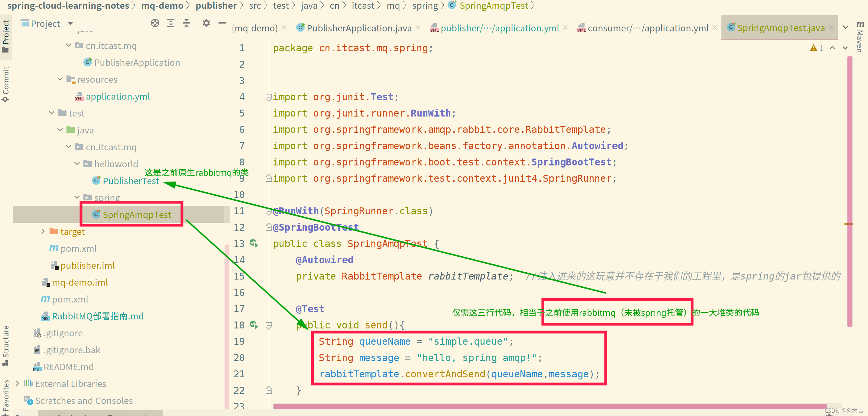The image size is (868, 416).
Task: Open the Project view dropdown
Action: coord(70,23)
